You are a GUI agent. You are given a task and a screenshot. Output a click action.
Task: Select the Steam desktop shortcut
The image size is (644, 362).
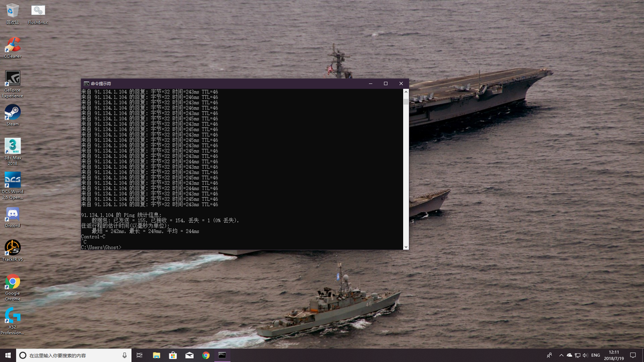coord(12,115)
